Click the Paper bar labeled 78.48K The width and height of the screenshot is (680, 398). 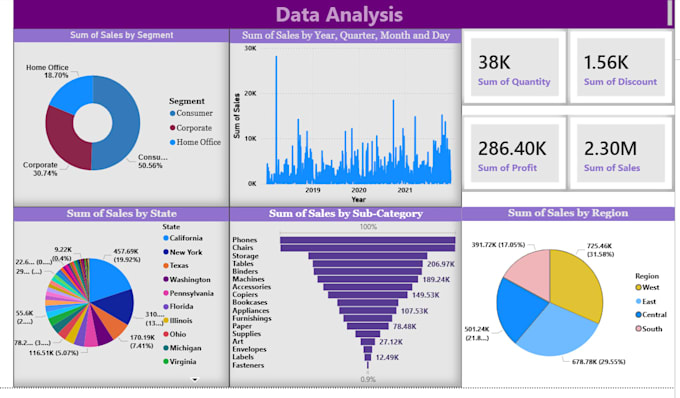(x=367, y=326)
